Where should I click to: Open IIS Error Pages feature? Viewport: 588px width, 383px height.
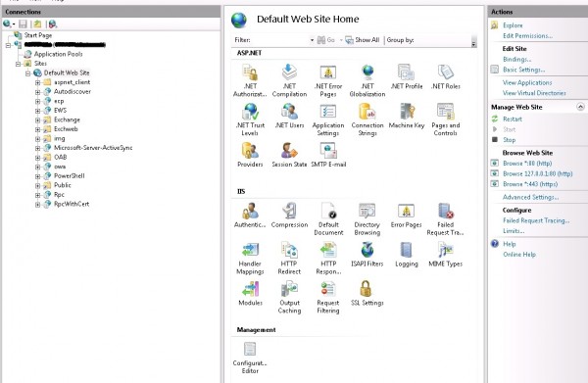pyautogui.click(x=407, y=215)
